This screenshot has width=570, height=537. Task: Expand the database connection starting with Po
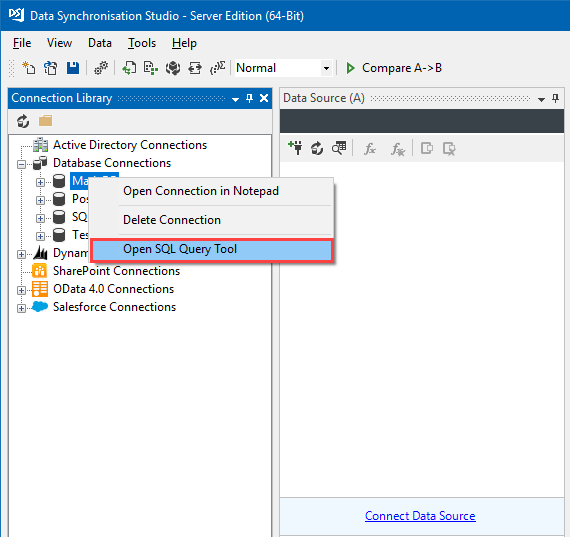[40, 200]
